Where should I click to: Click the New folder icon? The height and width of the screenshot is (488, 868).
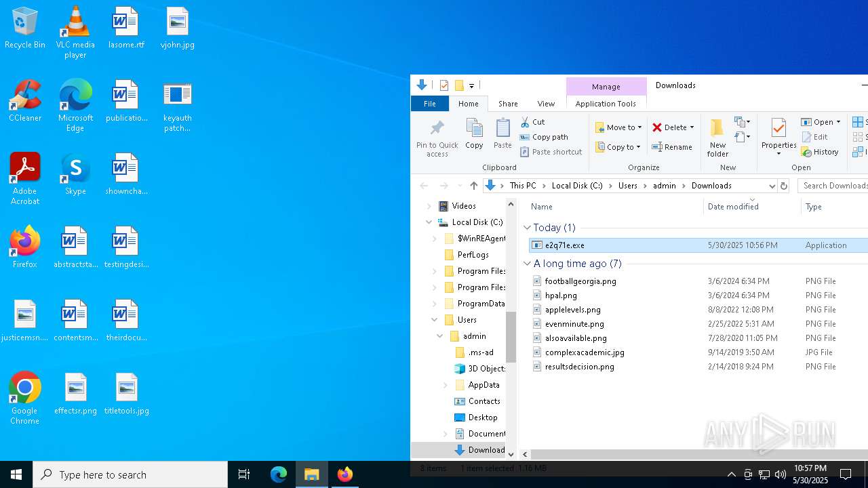(717, 127)
